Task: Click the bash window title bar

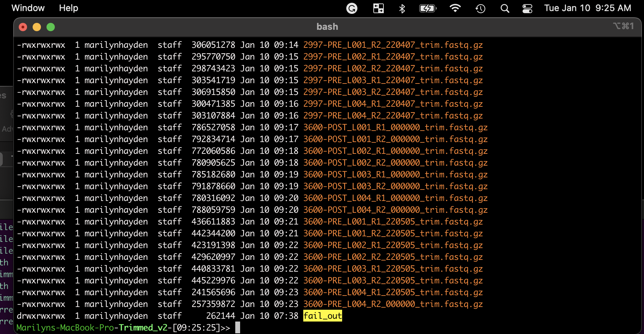Action: point(327,26)
